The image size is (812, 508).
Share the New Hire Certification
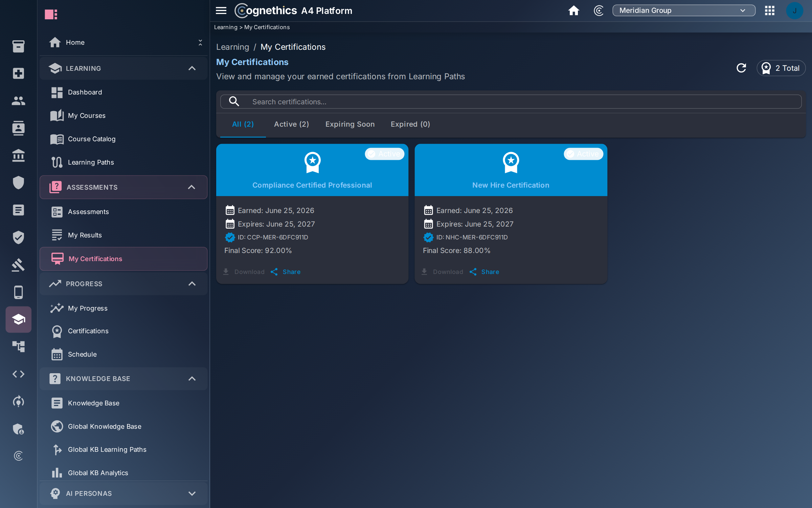[x=484, y=272]
